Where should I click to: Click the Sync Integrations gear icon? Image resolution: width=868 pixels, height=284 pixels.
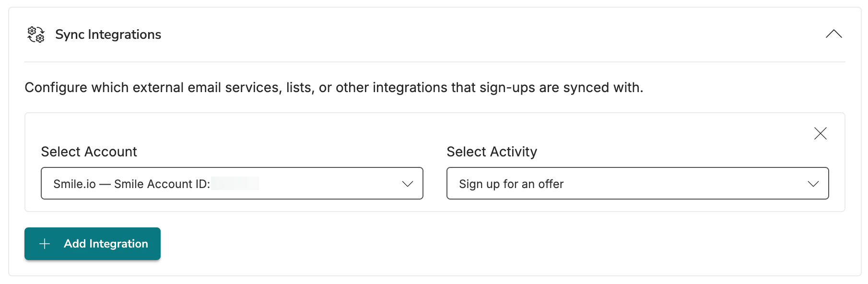coord(36,35)
